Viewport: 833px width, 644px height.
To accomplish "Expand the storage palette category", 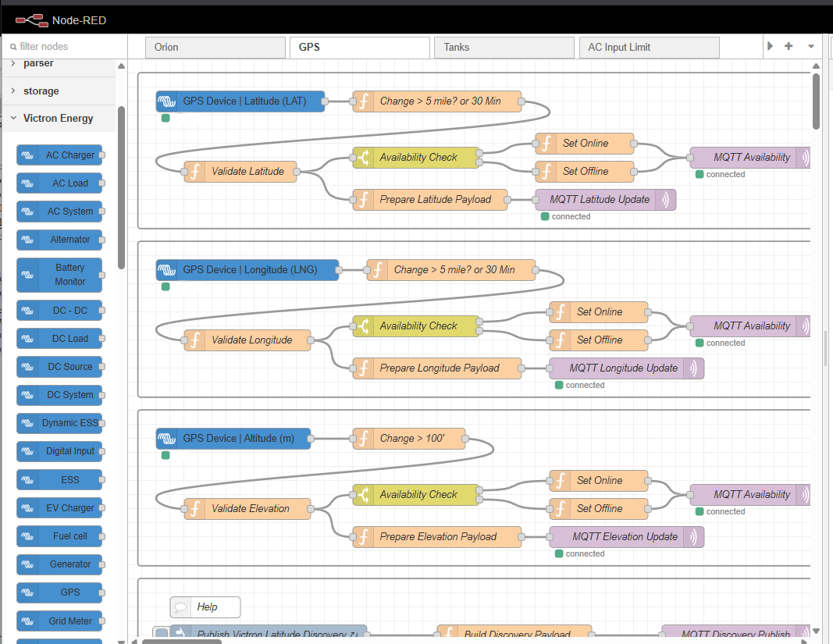I will (41, 91).
